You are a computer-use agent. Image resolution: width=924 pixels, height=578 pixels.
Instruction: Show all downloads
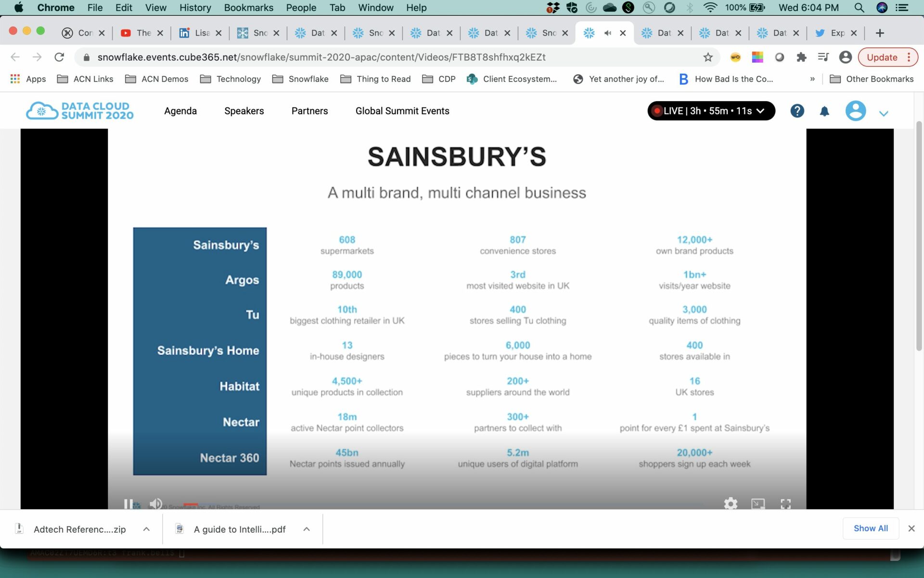point(871,528)
